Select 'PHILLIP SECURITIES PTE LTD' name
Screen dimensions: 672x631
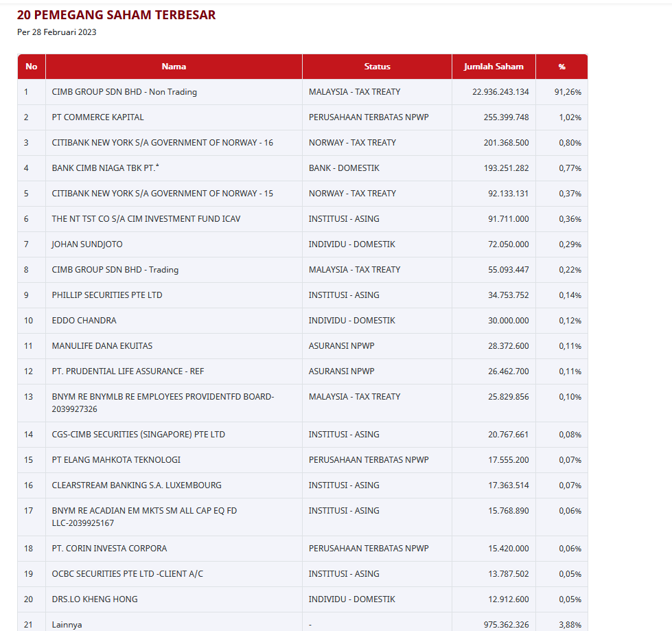coord(107,295)
